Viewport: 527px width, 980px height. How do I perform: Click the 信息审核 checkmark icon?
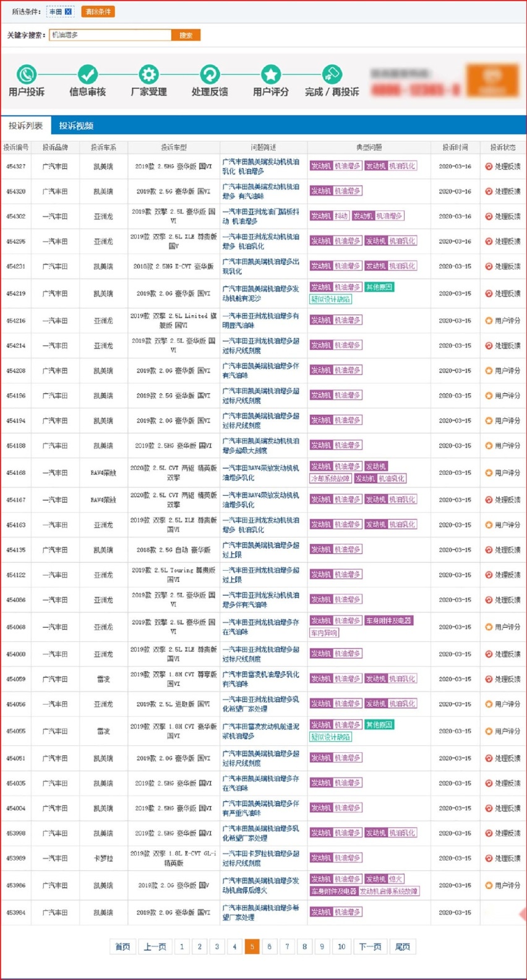pyautogui.click(x=87, y=74)
